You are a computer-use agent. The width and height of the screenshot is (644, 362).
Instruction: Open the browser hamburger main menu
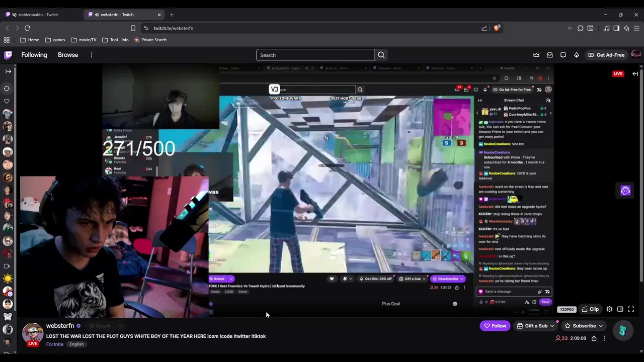click(x=636, y=28)
